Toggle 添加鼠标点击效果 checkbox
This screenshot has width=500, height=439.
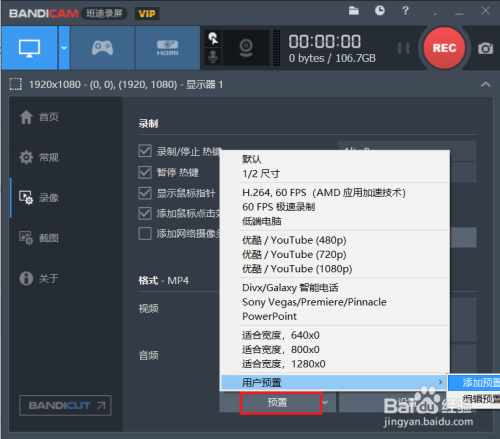(x=145, y=213)
